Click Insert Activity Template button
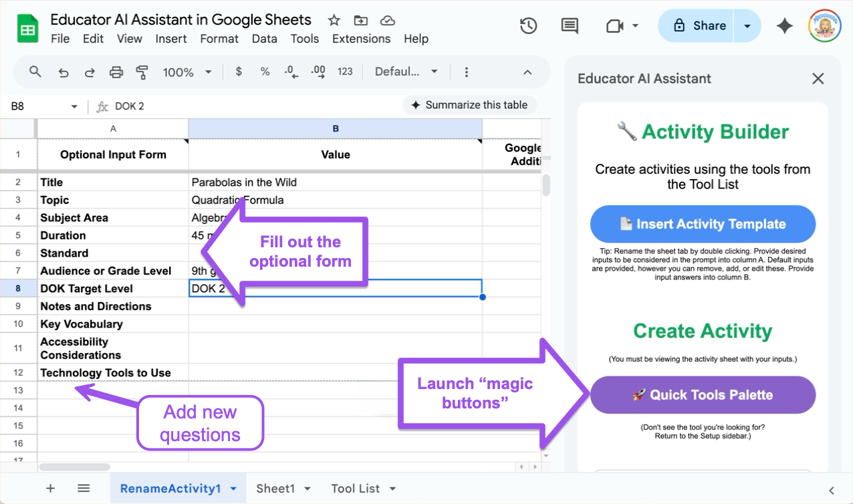This screenshot has height=504, width=853. click(x=703, y=224)
